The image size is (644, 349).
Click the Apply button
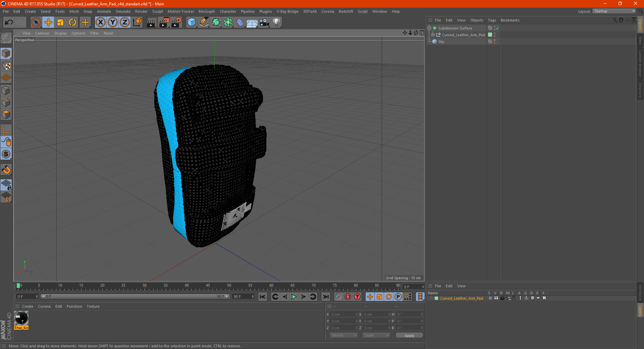coord(409,335)
